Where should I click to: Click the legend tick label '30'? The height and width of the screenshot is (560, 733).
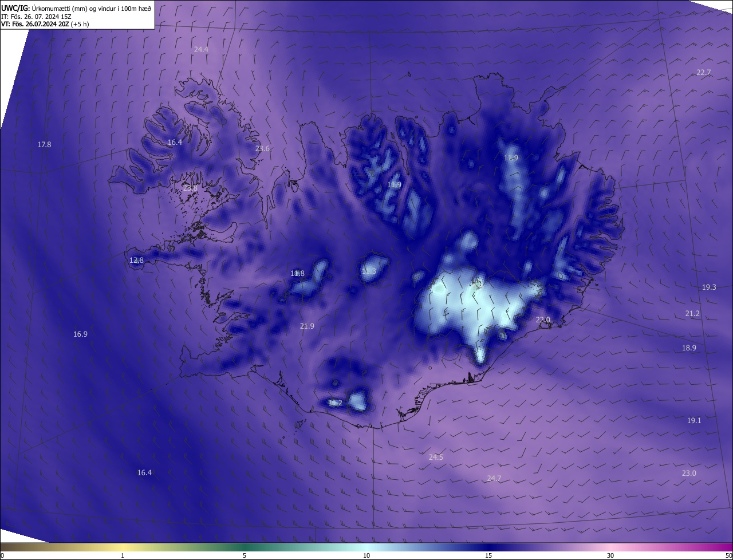pos(610,555)
